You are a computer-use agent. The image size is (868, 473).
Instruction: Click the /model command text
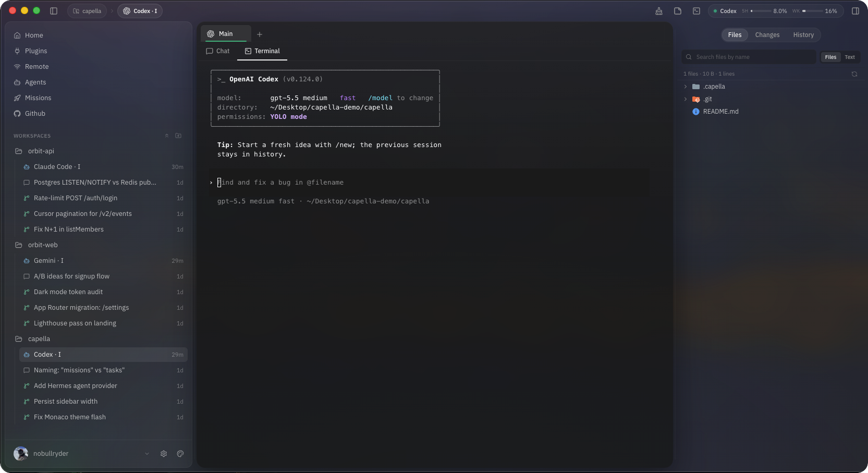point(381,98)
